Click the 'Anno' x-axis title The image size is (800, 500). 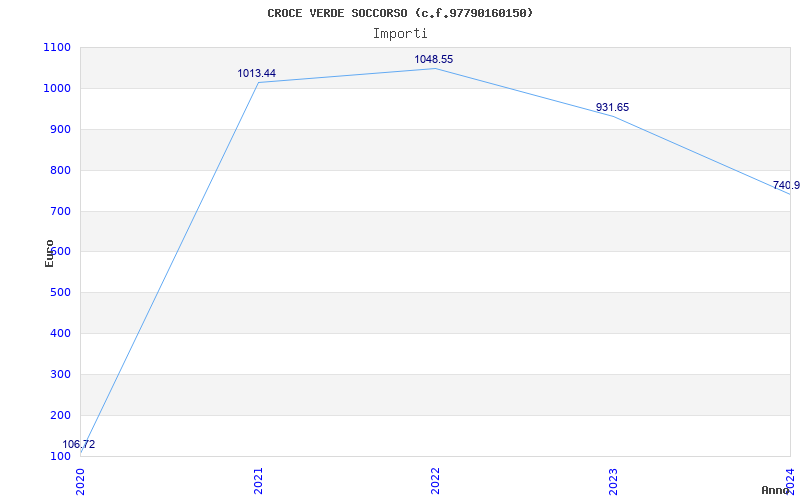[775, 490]
